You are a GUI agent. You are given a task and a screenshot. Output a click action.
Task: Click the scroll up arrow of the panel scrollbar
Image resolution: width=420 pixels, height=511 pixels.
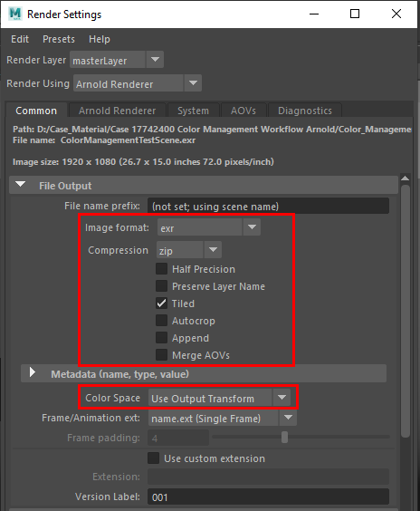(x=405, y=178)
